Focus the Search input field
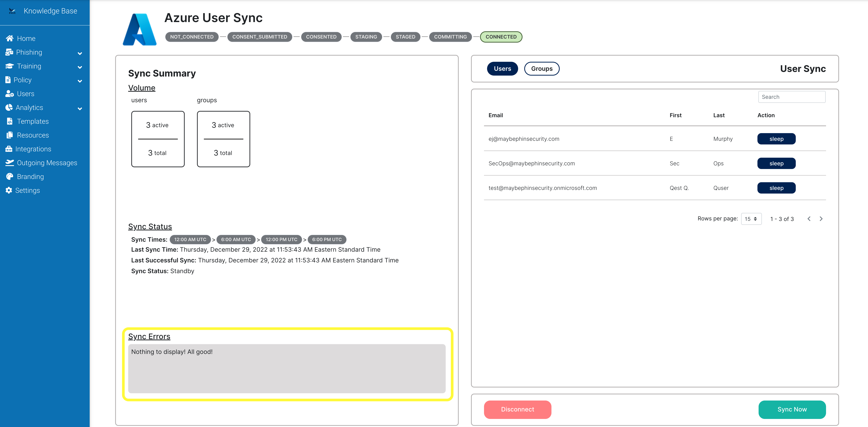Viewport: 868px width, 427px height. pos(792,97)
